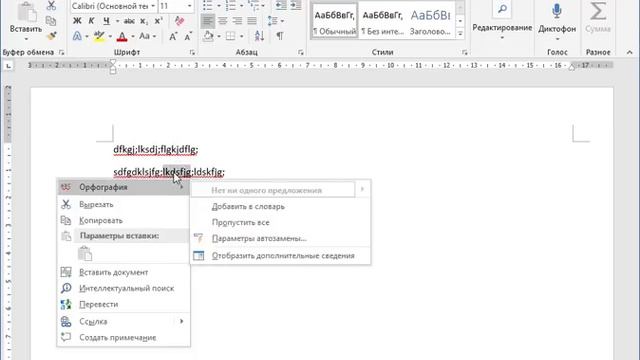Apply red font color A
This screenshot has height=360, width=640.
point(122,36)
